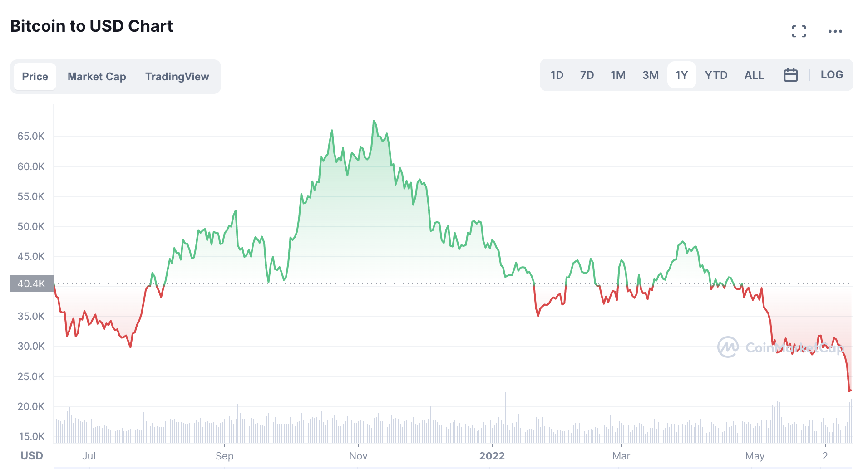Open the TradingView chart tab
The width and height of the screenshot is (868, 469).
[x=177, y=77]
